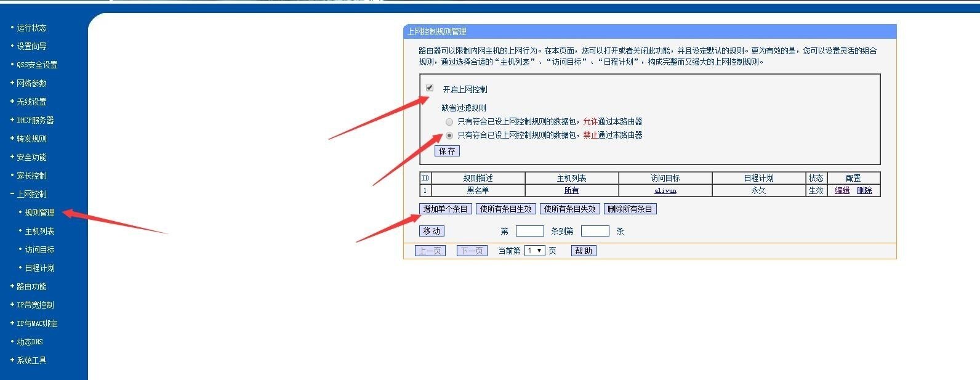The width and height of the screenshot is (980, 380).
Task: Collapse the 上网控制 menu section
Action: 31,194
